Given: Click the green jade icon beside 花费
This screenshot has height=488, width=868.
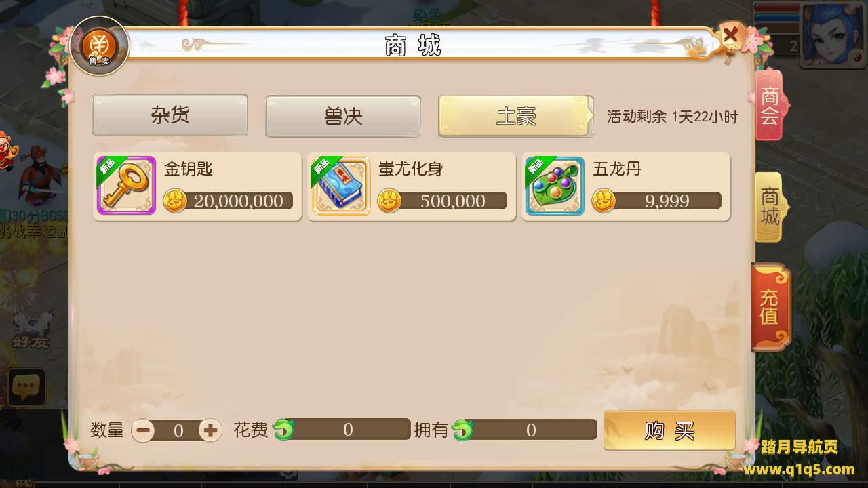Looking at the screenshot, I should (x=283, y=430).
